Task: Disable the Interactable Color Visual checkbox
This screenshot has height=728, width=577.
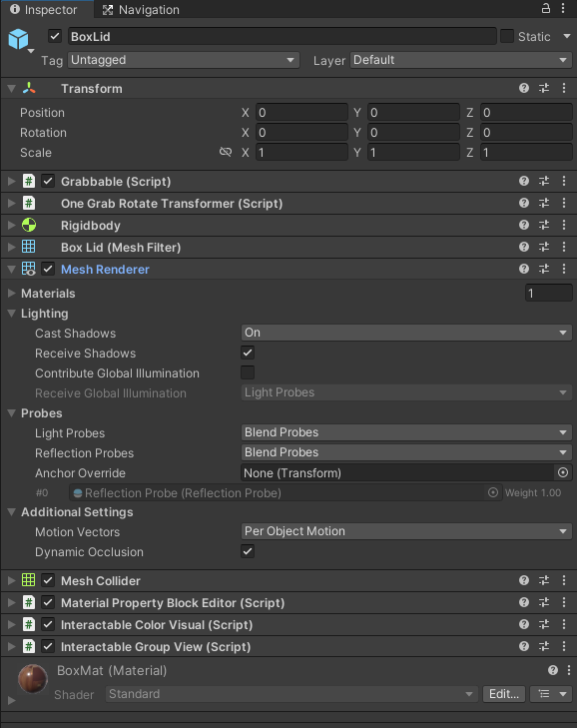Action: (48, 624)
